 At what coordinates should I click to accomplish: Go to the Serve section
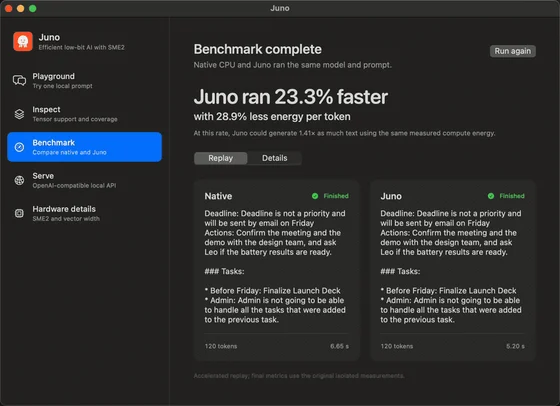[85, 180]
